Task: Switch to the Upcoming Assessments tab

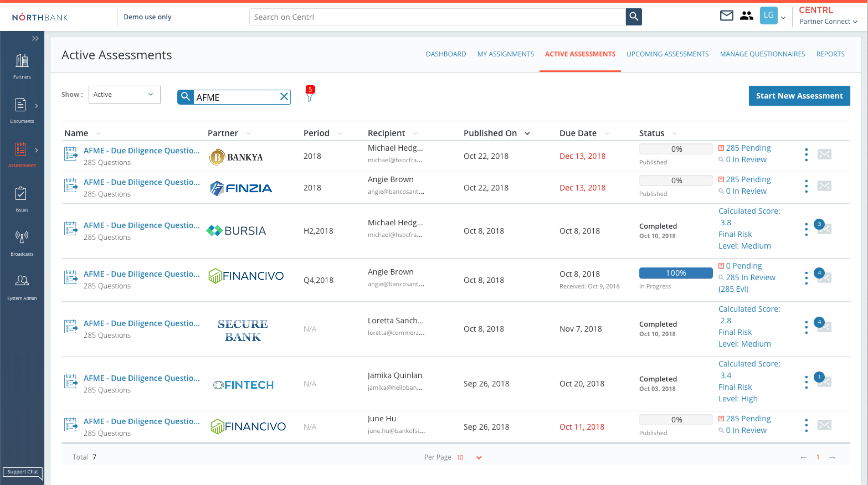Action: point(667,54)
